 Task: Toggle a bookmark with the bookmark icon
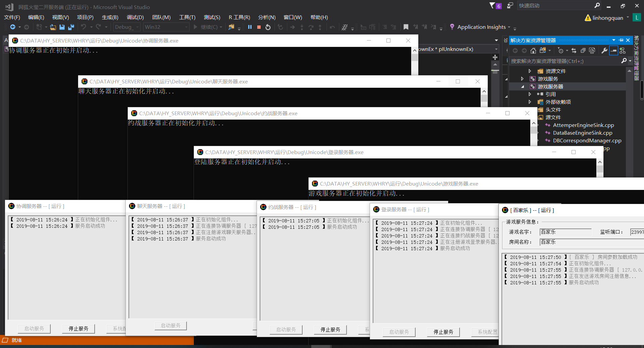tap(406, 27)
